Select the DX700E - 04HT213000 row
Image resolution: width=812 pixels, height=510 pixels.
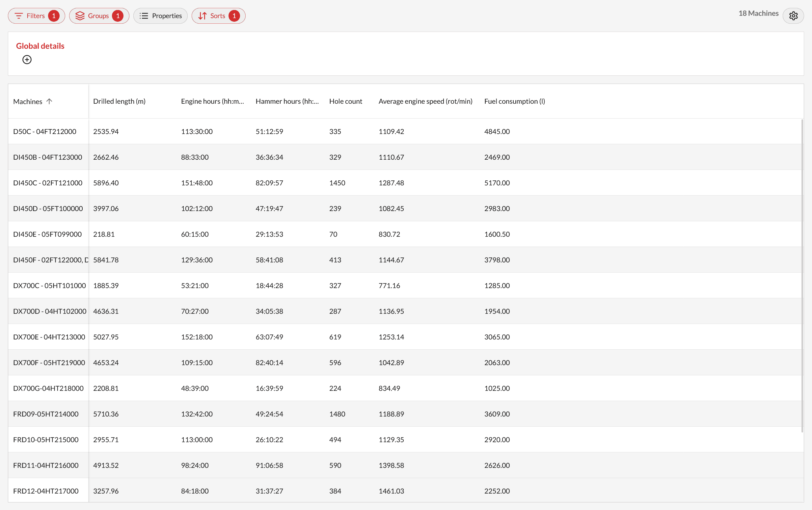click(49, 337)
